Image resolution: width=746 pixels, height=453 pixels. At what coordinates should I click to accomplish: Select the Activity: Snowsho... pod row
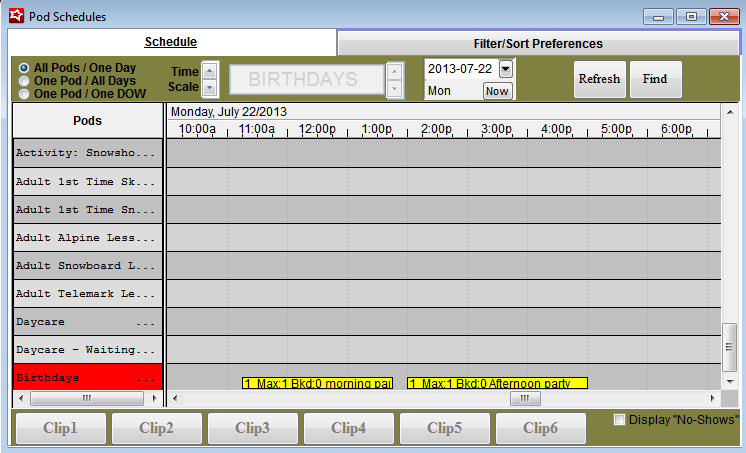click(88, 153)
